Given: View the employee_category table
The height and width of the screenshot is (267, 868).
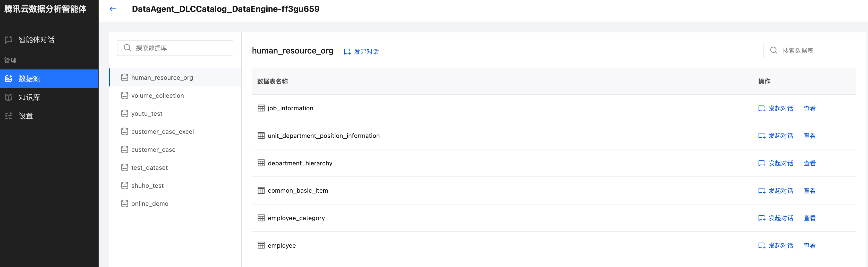Looking at the screenshot, I should coord(809,218).
